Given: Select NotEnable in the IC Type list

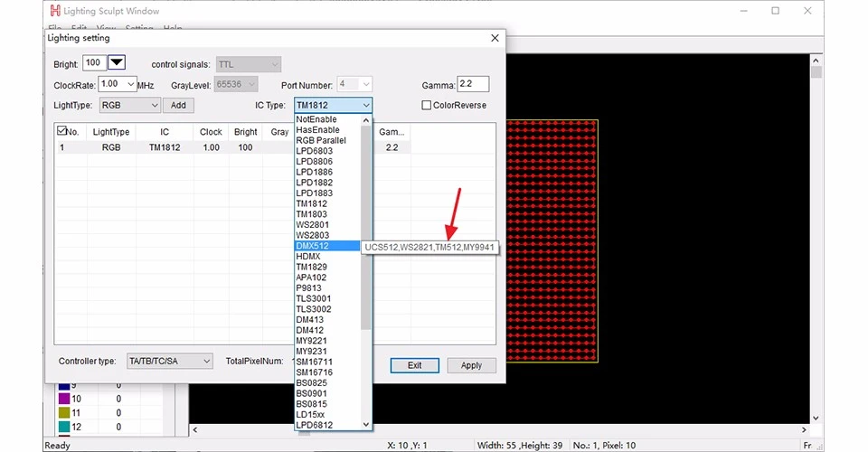Looking at the screenshot, I should coord(327,119).
